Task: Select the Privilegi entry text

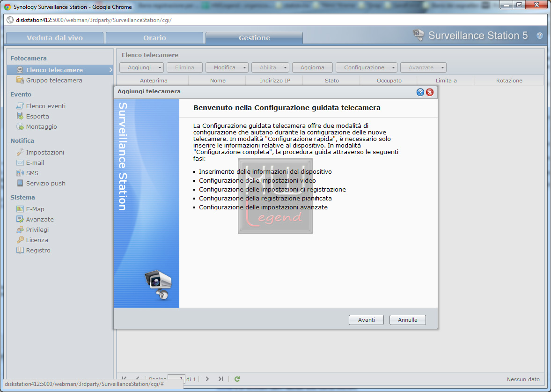Action: [37, 229]
